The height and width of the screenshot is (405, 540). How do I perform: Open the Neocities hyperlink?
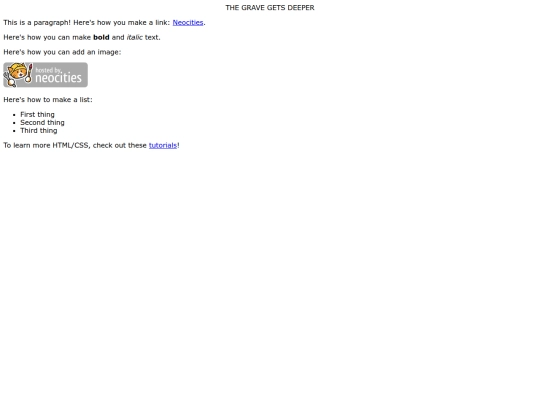click(188, 22)
